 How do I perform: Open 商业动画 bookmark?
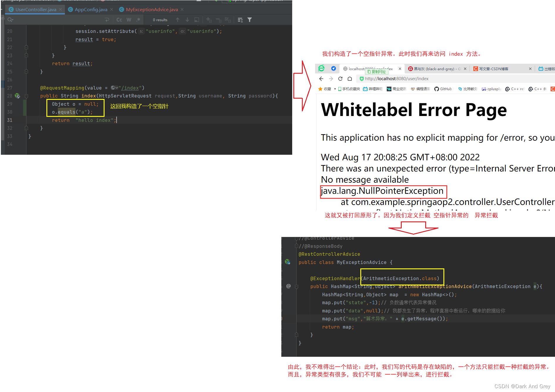click(396, 89)
